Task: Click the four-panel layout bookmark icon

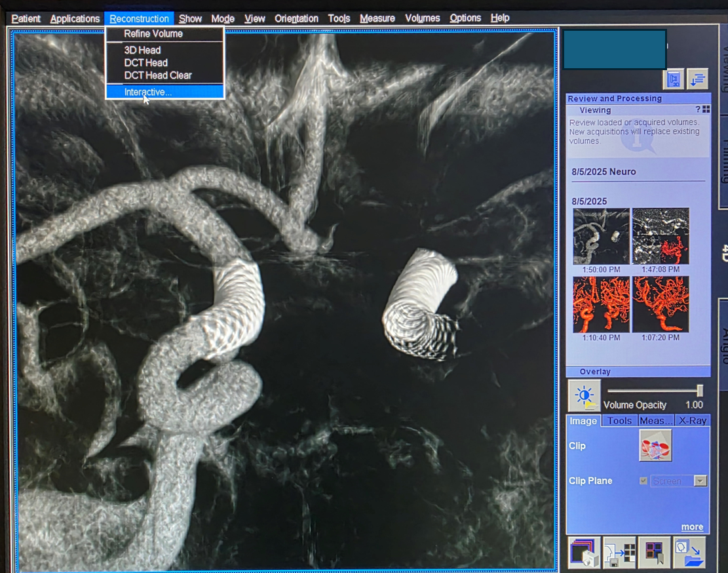Action: point(654,553)
